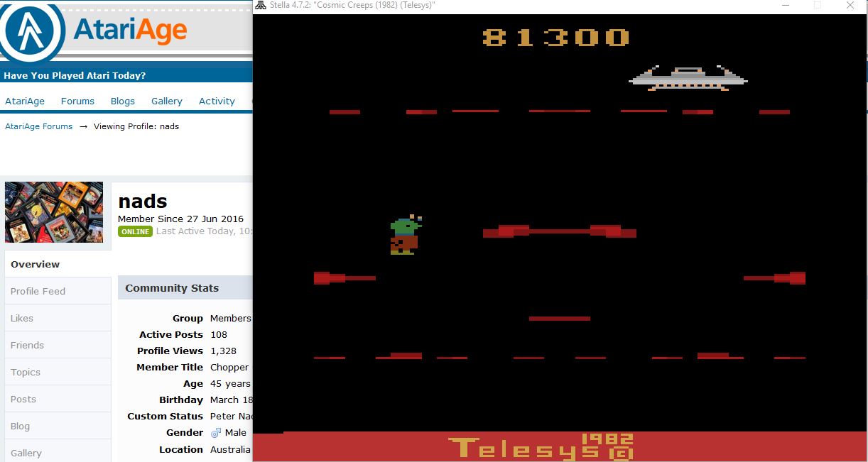Select Activity in the top navigation
The height and width of the screenshot is (462, 868).
[x=217, y=101]
